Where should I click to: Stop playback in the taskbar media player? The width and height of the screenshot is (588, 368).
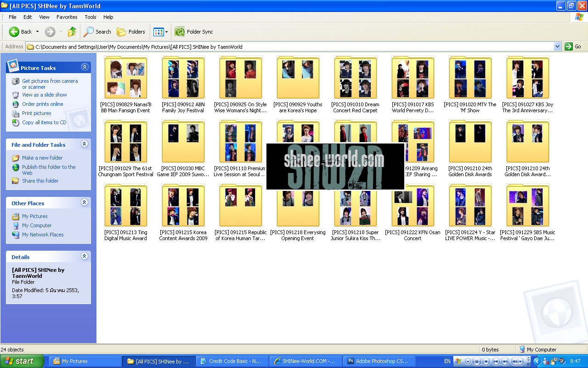point(486,362)
